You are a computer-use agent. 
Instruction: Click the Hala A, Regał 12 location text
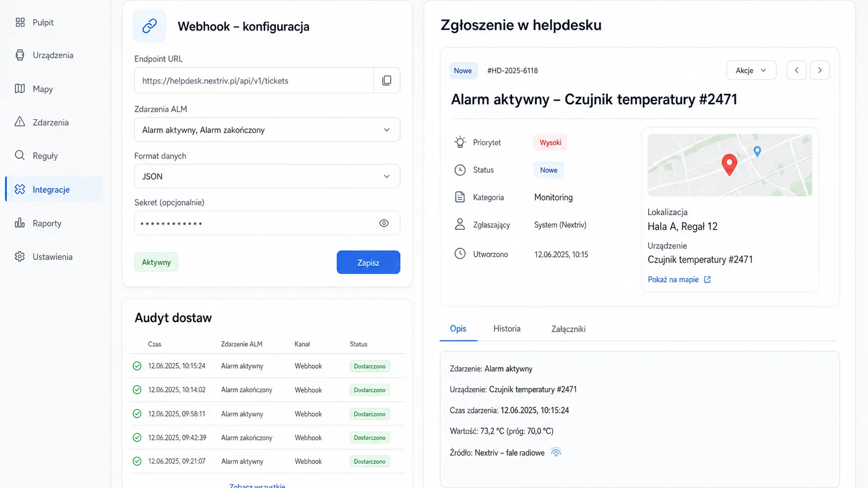[x=682, y=226]
